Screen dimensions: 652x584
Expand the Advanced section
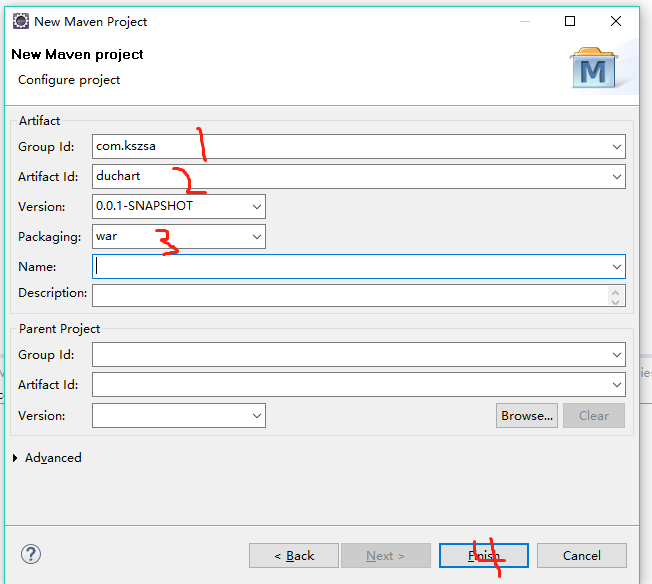click(15, 458)
